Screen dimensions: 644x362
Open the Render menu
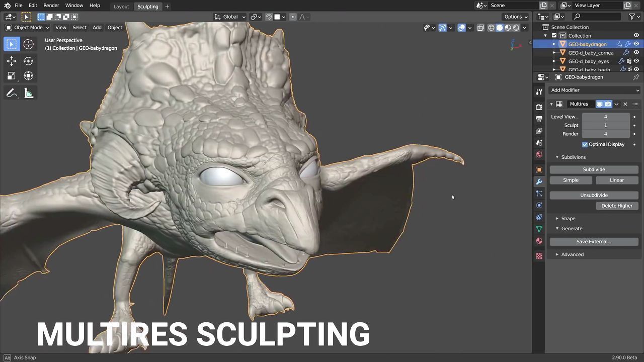coord(51,6)
